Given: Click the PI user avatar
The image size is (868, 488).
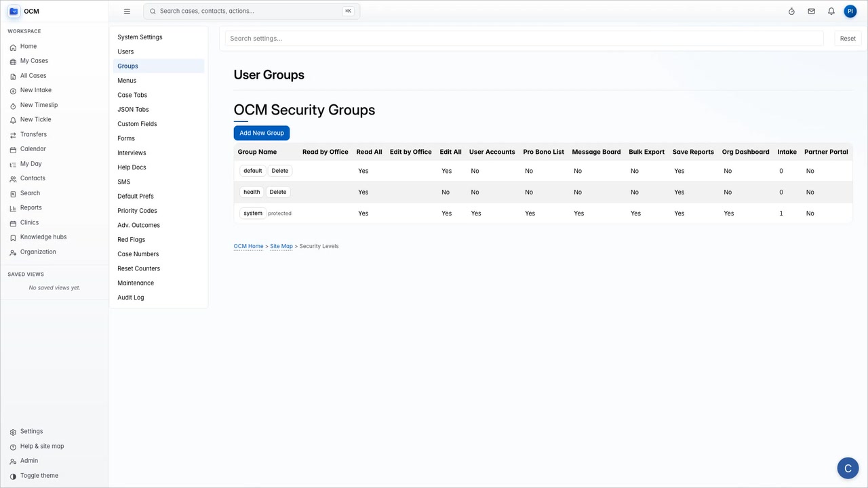Looking at the screenshot, I should (850, 11).
